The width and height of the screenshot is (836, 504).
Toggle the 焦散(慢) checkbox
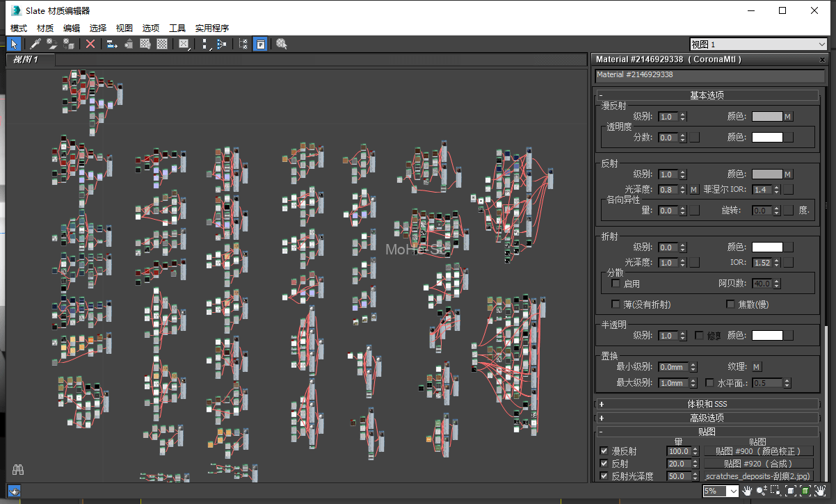[x=730, y=304]
